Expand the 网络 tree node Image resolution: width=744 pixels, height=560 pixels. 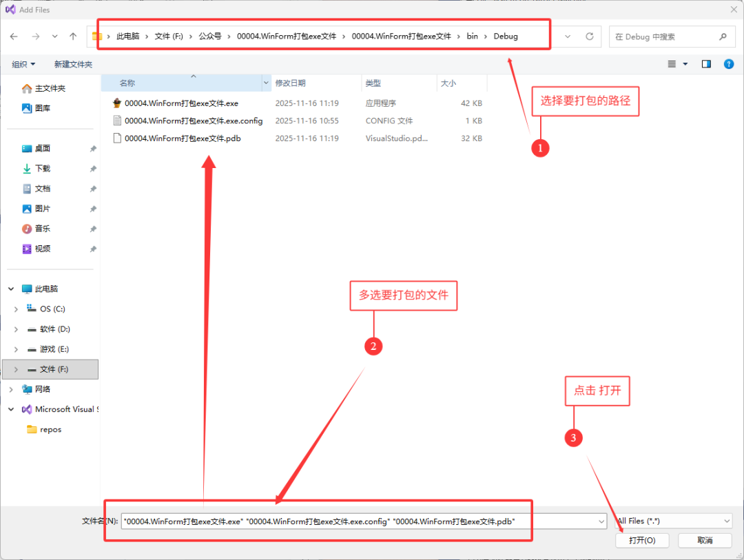coord(11,389)
